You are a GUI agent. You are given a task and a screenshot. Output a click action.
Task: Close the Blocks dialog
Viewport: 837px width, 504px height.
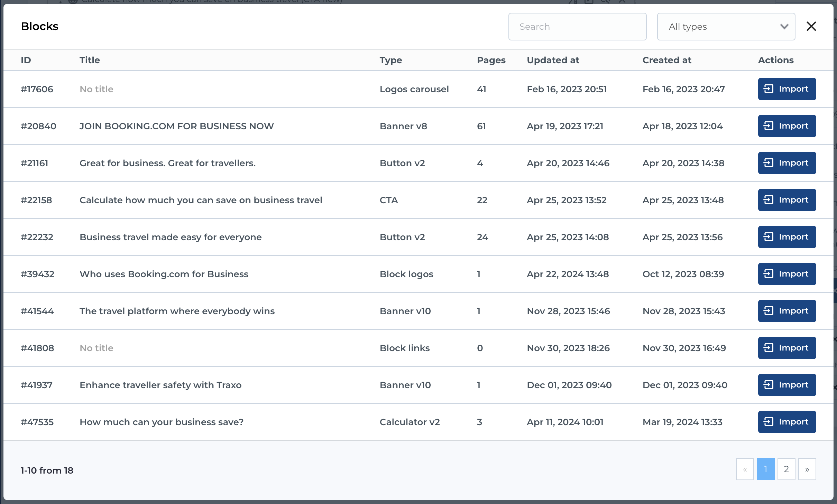coord(811,26)
